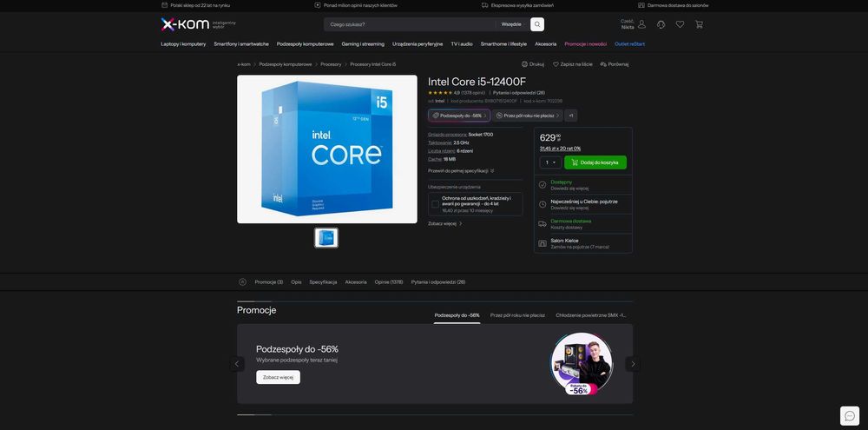Click the Salon Kielce store icon

click(542, 243)
